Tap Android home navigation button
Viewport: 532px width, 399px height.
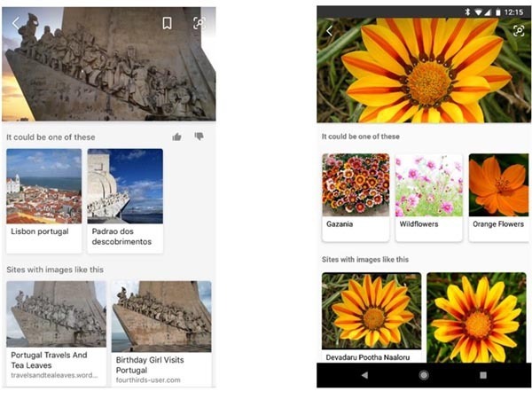(x=424, y=375)
